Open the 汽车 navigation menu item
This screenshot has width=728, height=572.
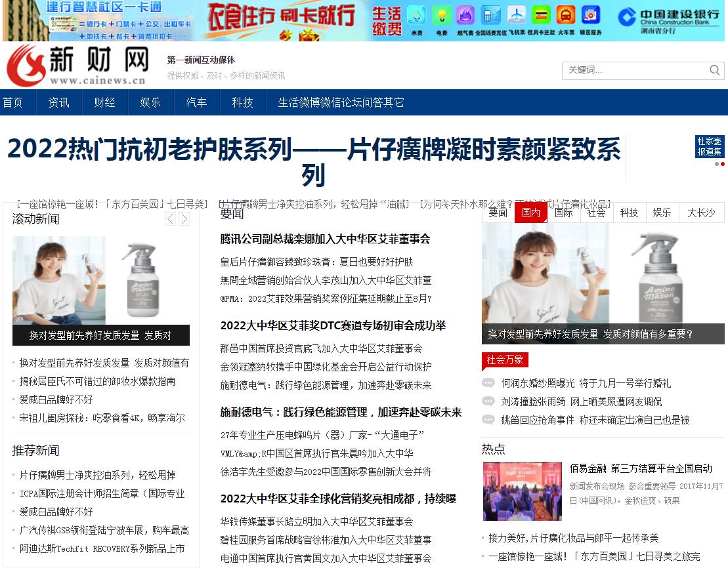196,102
